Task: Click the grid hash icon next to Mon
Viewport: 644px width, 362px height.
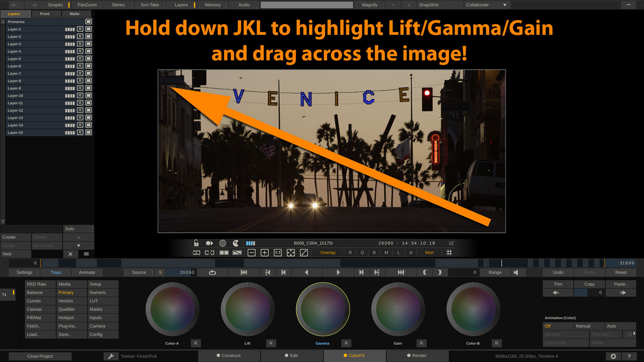Action: (x=449, y=252)
